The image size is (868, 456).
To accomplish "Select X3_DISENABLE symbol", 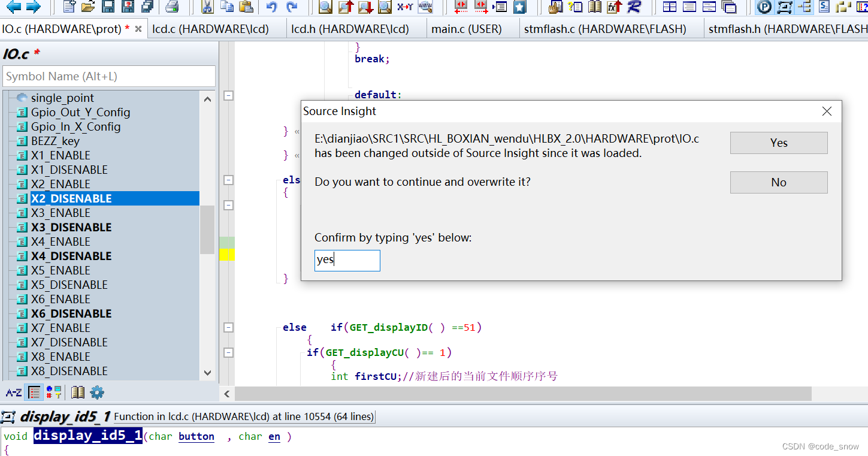I will (71, 227).
